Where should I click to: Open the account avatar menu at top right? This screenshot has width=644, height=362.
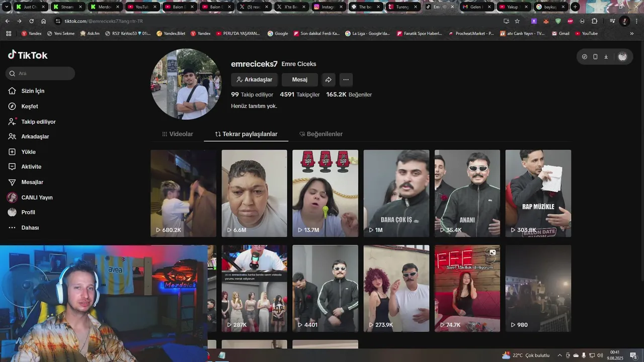point(622,57)
